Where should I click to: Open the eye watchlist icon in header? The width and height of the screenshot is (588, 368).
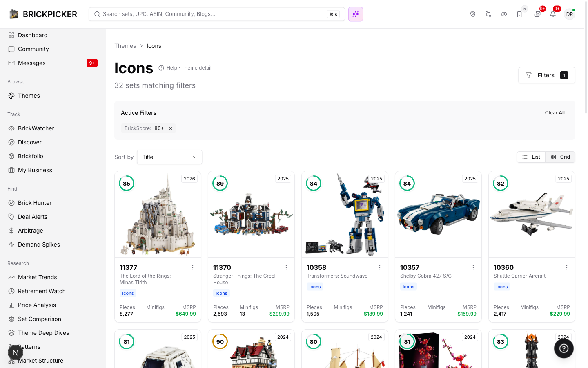click(504, 14)
